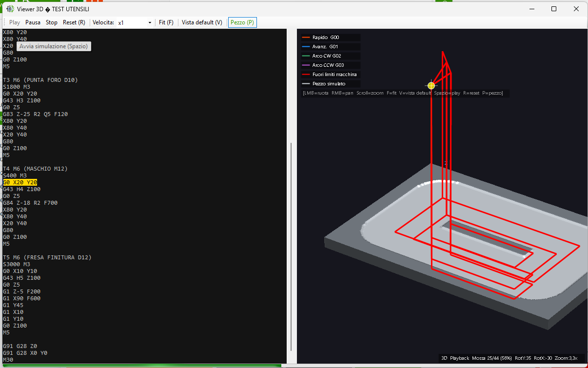
Task: Select line G84 Z-18 R2 F700
Action: 30,203
